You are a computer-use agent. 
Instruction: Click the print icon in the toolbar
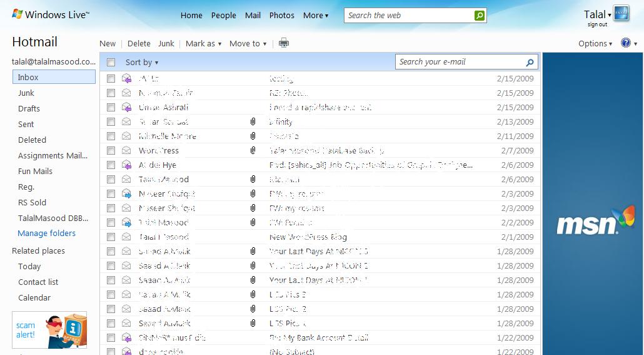pyautogui.click(x=284, y=43)
